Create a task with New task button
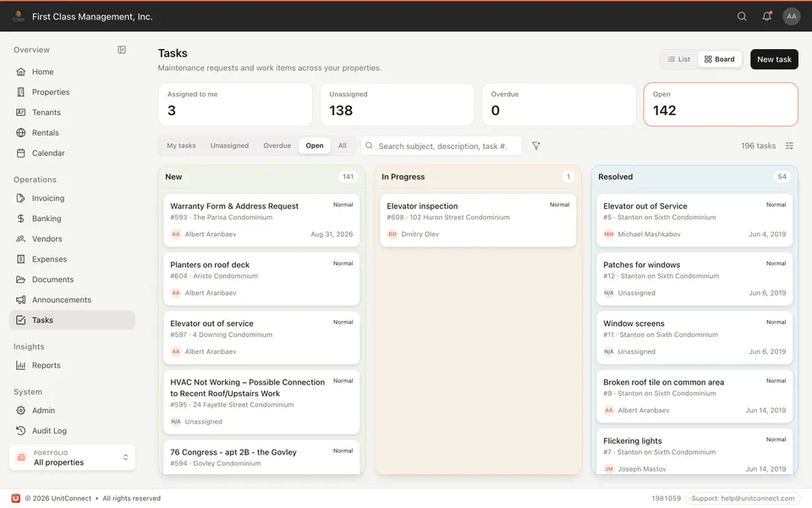Screen dimensions: 812x508 (774, 59)
